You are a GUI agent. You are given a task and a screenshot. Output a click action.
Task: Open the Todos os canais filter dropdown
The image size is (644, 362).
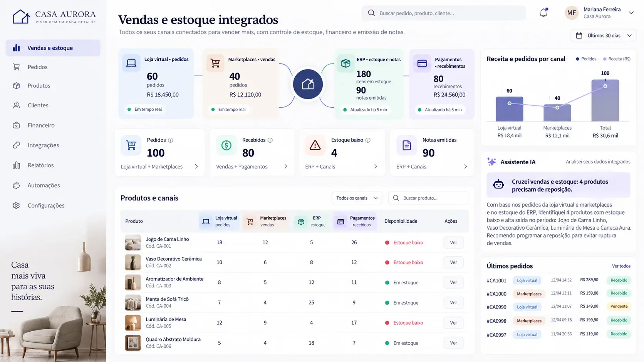[357, 198]
